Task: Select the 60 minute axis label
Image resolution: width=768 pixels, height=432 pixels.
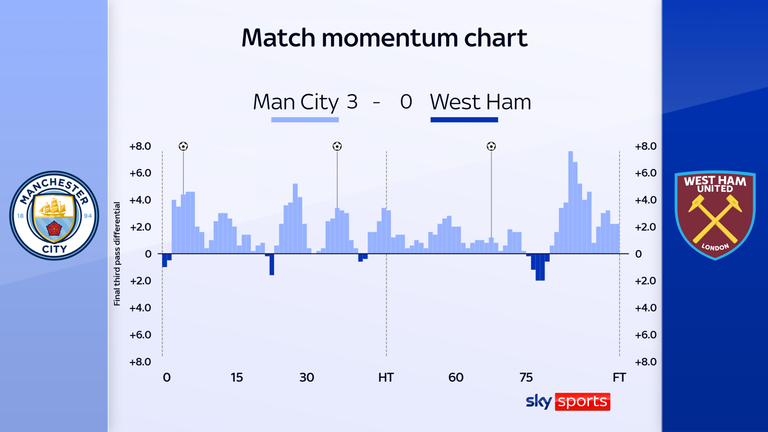Action: click(x=456, y=378)
